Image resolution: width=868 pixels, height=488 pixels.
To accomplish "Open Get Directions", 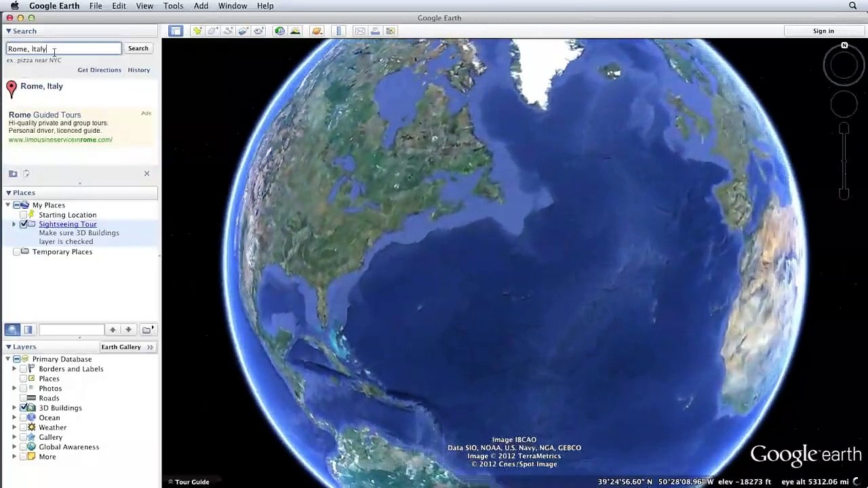I will tap(99, 70).
